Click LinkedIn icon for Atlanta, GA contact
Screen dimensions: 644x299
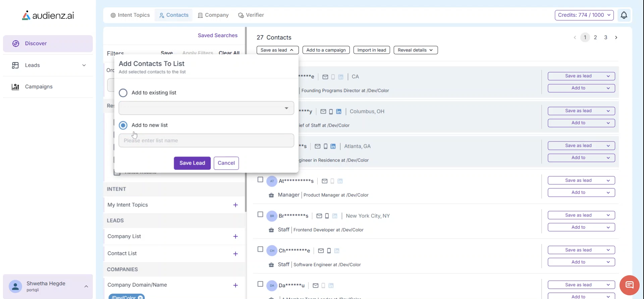(333, 146)
